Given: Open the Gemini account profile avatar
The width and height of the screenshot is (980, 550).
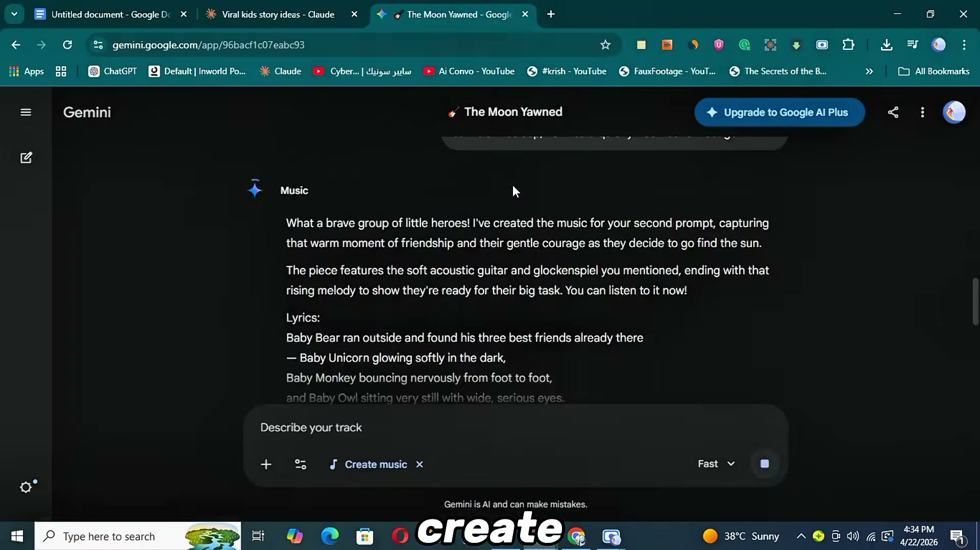Looking at the screenshot, I should [954, 112].
